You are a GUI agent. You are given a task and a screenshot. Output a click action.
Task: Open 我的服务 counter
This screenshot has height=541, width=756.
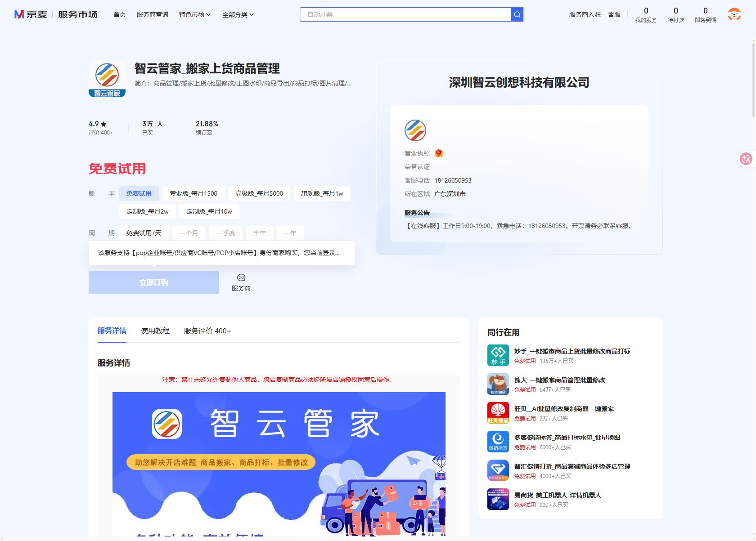pos(646,15)
